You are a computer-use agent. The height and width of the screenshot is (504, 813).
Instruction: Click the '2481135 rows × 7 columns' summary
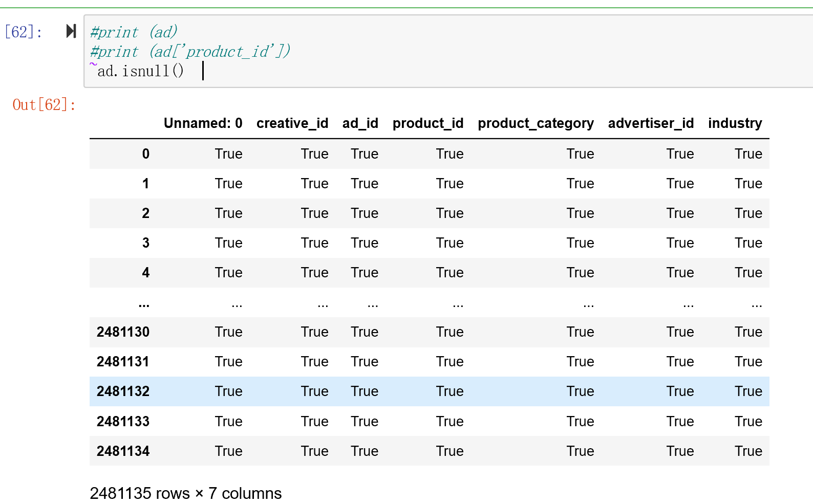click(x=185, y=493)
